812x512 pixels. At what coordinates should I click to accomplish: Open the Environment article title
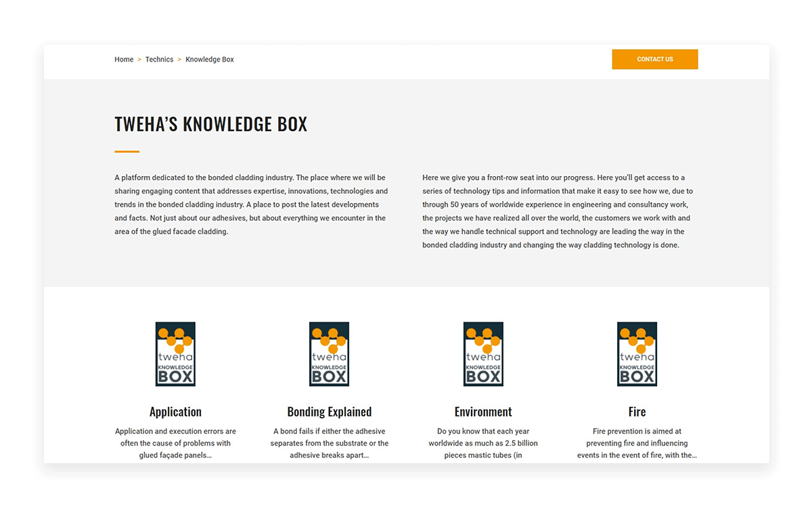[x=483, y=412]
